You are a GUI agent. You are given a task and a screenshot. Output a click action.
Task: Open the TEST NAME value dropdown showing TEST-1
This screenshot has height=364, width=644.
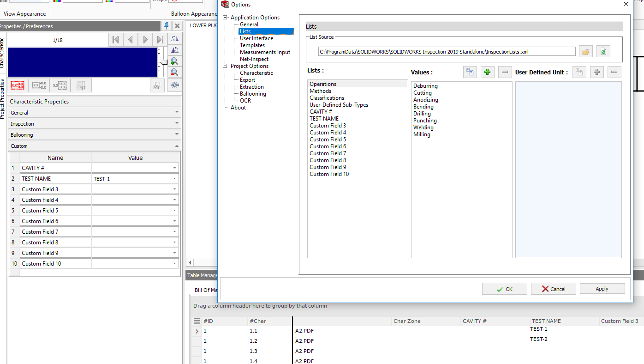[175, 178]
